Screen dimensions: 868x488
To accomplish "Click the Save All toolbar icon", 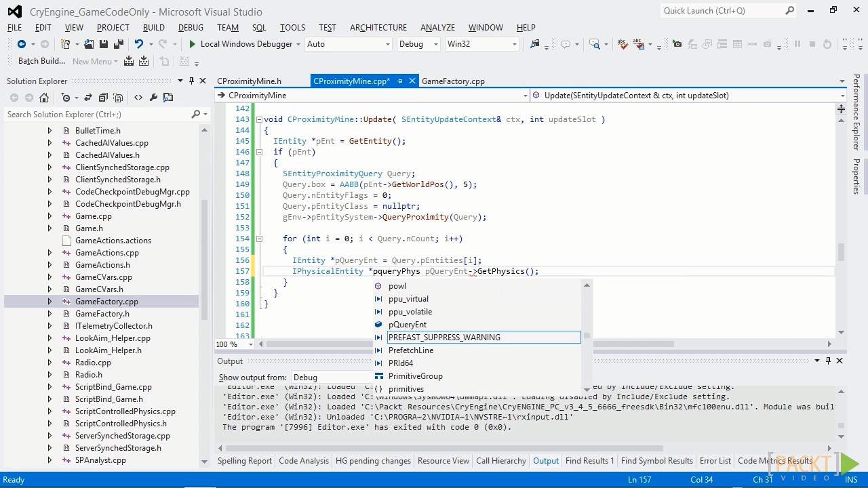I will [x=119, y=44].
